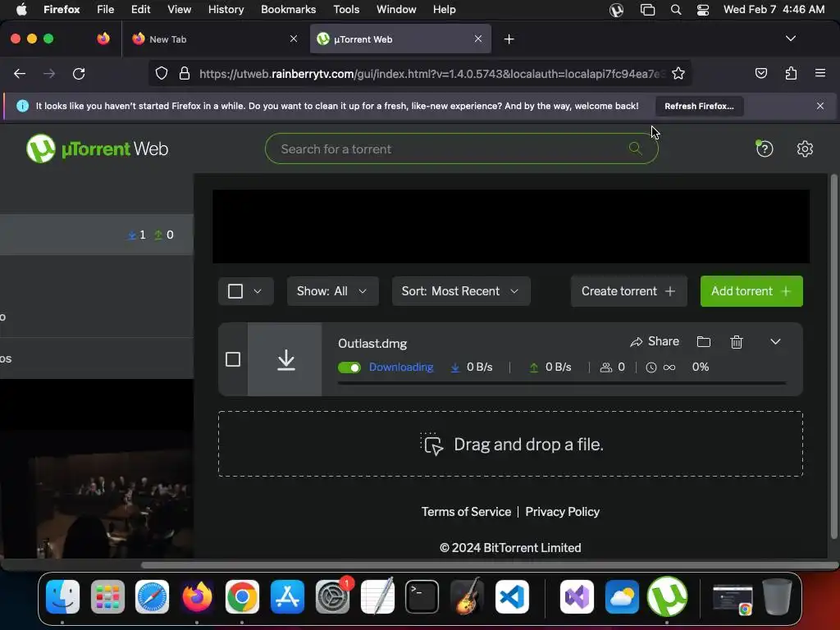Open containing folder for Outlast.dmg

[703, 342]
